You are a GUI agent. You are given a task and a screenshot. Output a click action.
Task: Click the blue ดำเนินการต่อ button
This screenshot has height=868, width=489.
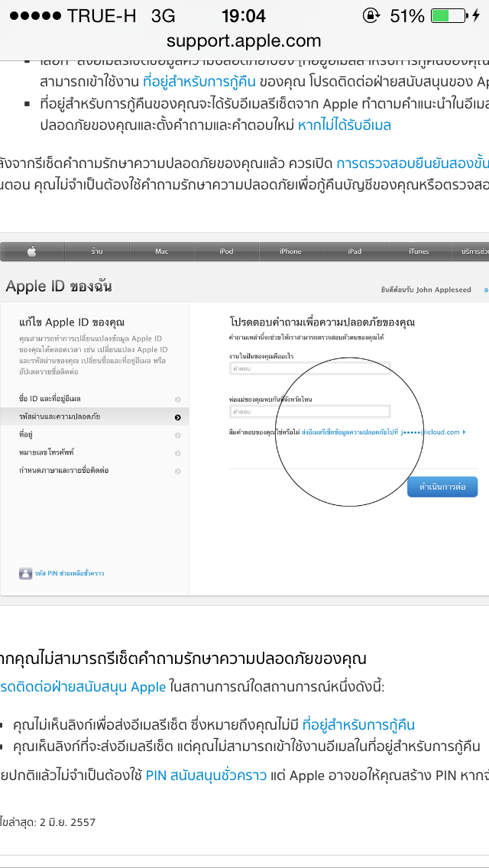tap(442, 487)
